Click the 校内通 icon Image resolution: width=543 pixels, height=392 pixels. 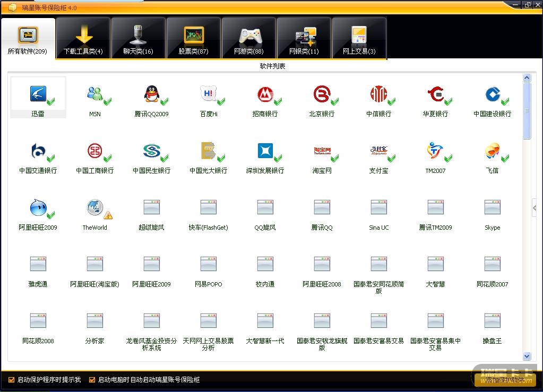(x=265, y=264)
